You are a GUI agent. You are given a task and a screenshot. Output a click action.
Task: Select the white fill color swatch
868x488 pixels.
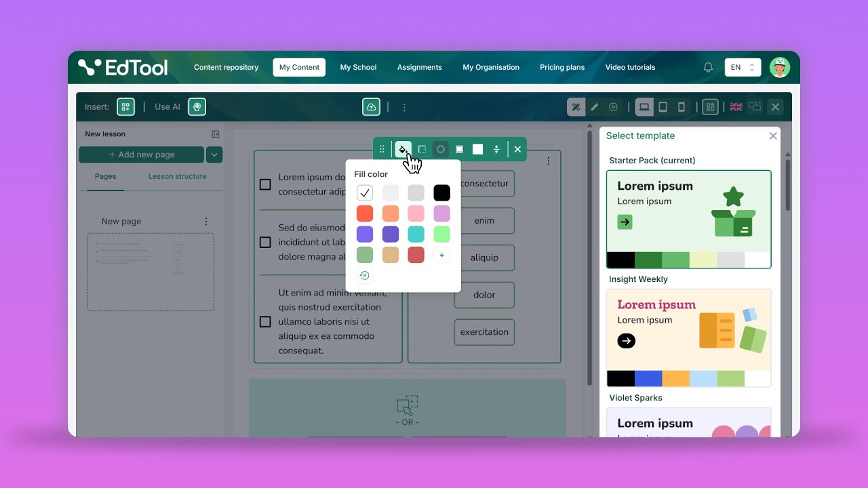(x=365, y=193)
